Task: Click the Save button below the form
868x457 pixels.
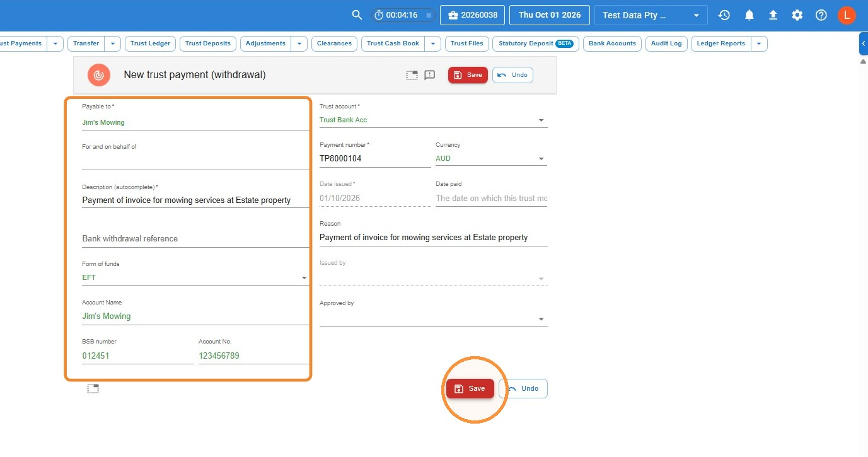Action: click(x=470, y=389)
